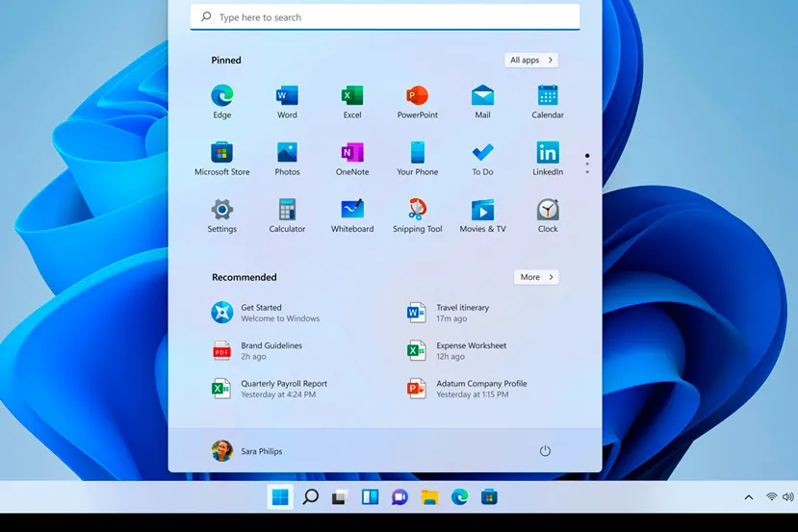Open File Explorer on the taskbar
The width and height of the screenshot is (798, 532).
pos(429,497)
